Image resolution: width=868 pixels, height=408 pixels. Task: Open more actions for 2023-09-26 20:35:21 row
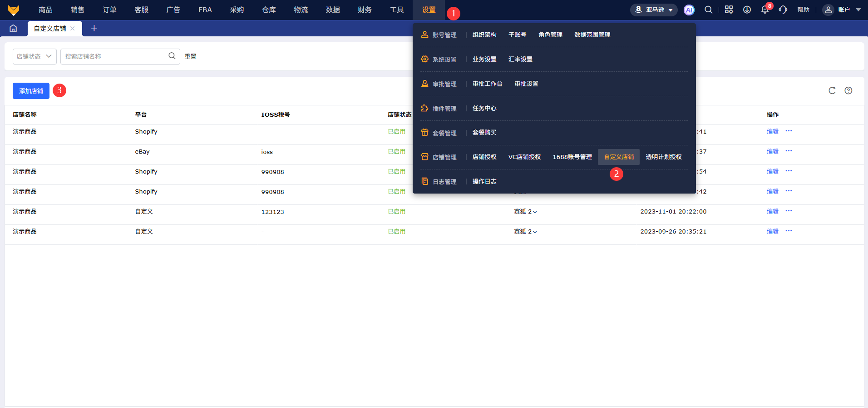coord(789,231)
